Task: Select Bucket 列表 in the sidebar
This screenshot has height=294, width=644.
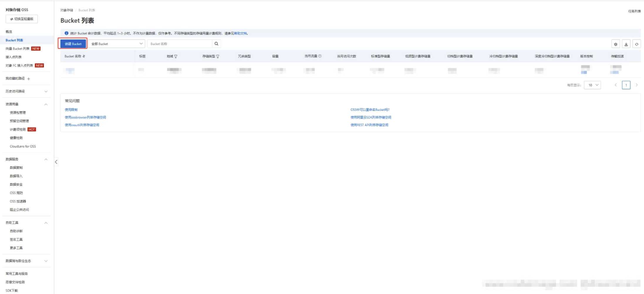Action: click(x=15, y=40)
